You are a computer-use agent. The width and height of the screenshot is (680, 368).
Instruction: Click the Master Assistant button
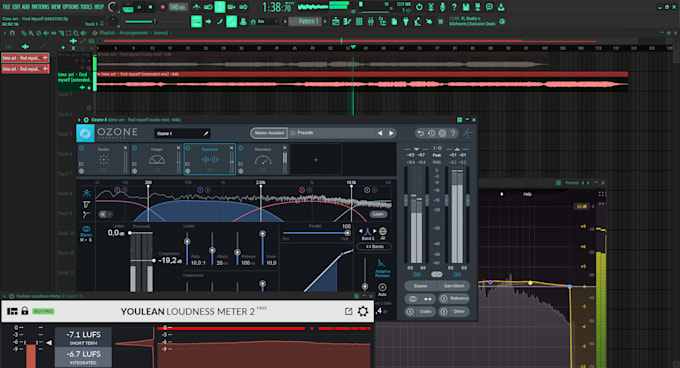269,133
